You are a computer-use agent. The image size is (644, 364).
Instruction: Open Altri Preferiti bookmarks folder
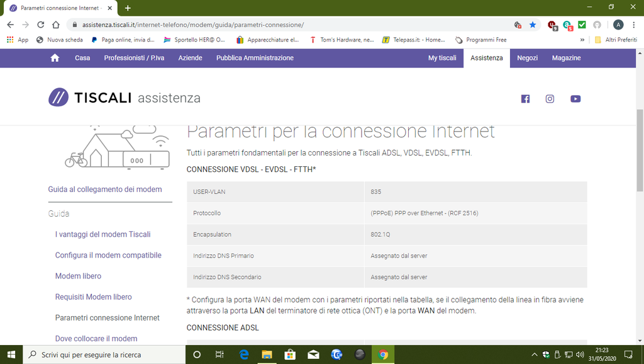[616, 40]
